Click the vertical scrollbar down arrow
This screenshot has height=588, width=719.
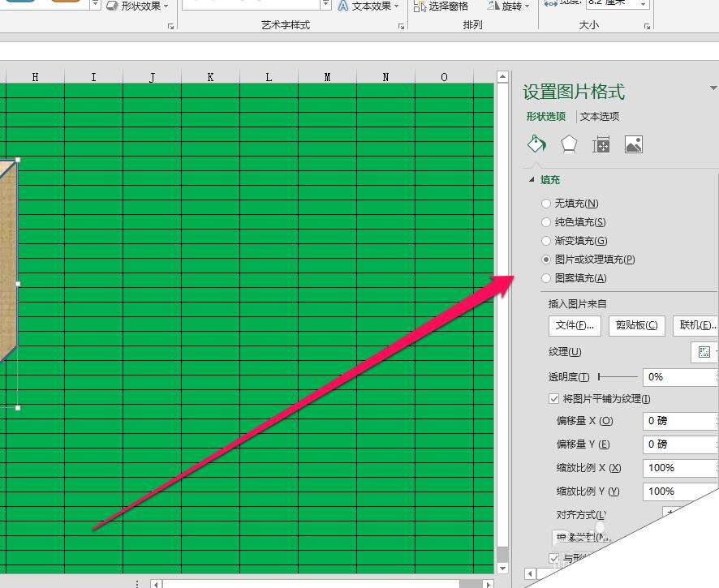tap(502, 568)
